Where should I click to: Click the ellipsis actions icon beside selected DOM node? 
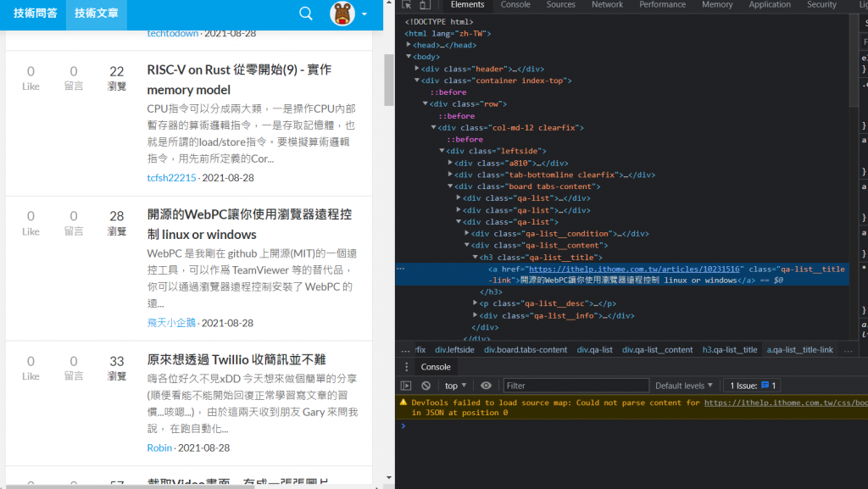(400, 269)
